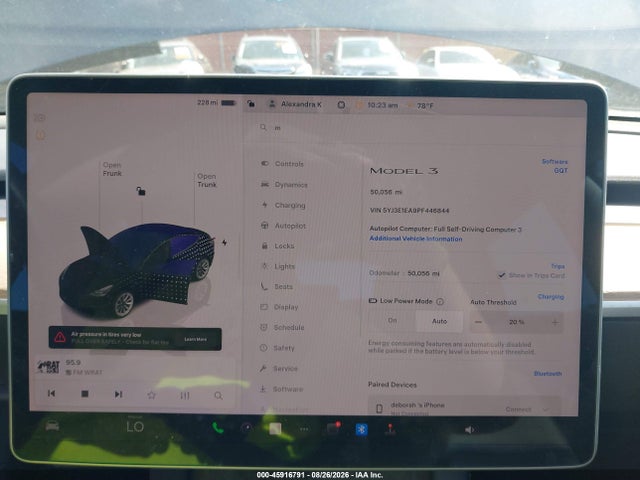Open the Trips link
Viewport: 640px width, 480px height.
point(558,266)
